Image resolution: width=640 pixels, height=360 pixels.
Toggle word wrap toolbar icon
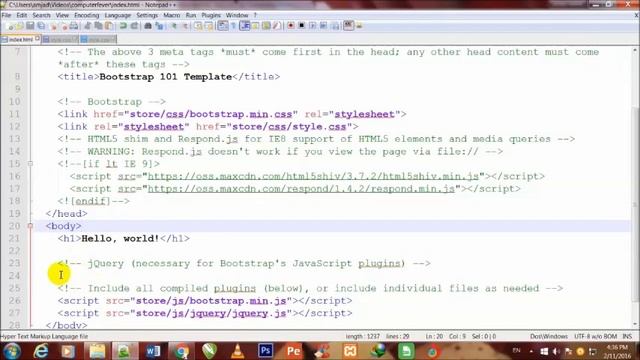pyautogui.click(x=222, y=26)
